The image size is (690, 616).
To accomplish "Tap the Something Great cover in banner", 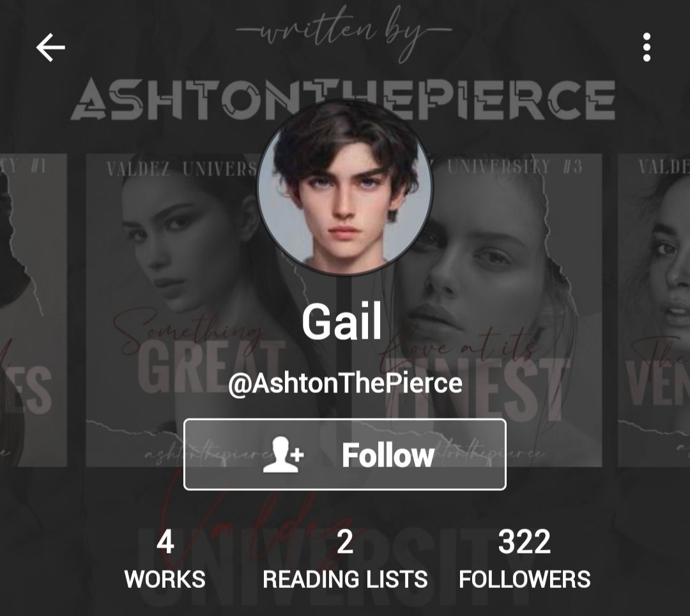I will (x=172, y=310).
